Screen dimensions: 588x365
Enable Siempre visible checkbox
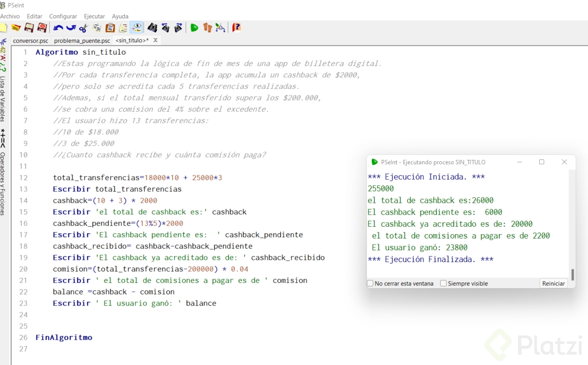tap(443, 283)
